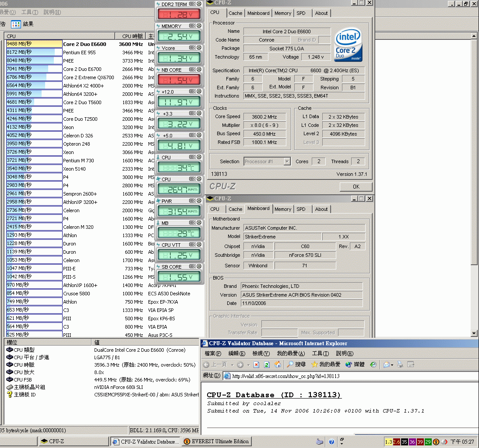Click OK button in CPU-Z window
The height and width of the screenshot is (448, 479).
(356, 186)
